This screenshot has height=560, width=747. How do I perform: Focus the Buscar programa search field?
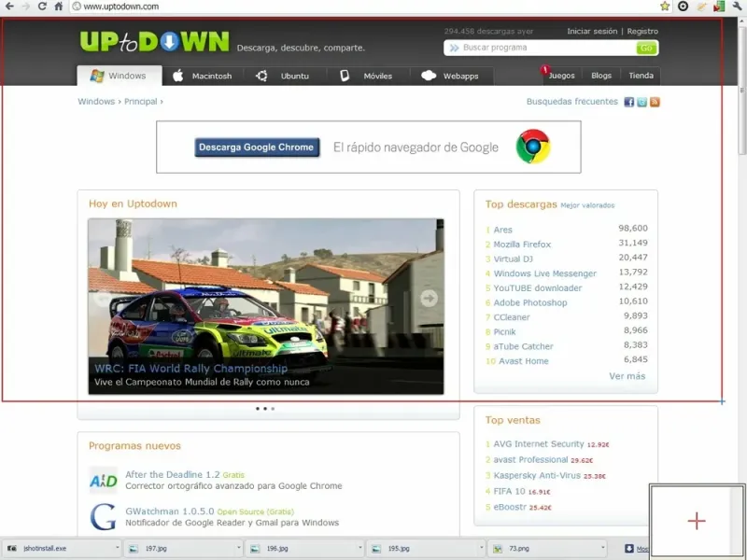(541, 48)
